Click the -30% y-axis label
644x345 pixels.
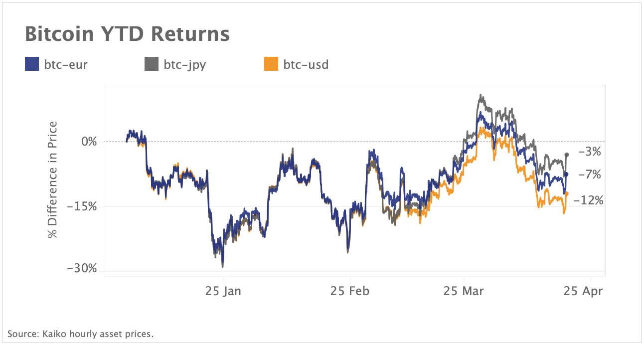tap(83, 269)
